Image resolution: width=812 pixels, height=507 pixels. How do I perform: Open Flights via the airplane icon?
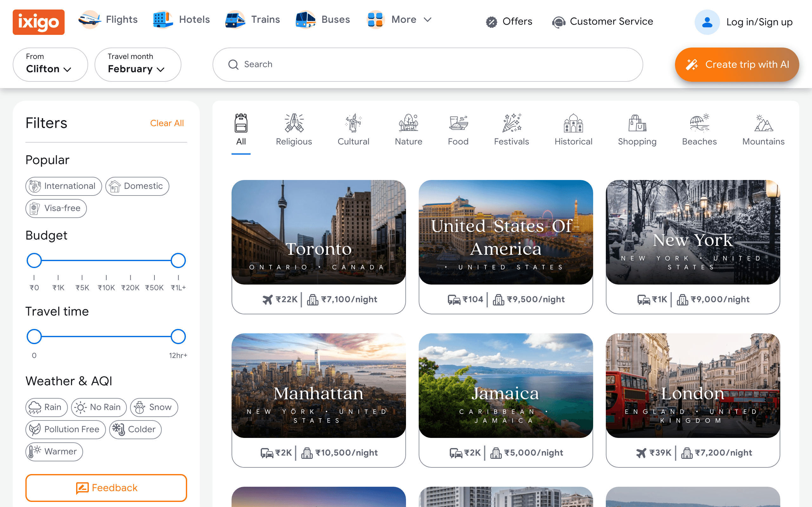89,19
